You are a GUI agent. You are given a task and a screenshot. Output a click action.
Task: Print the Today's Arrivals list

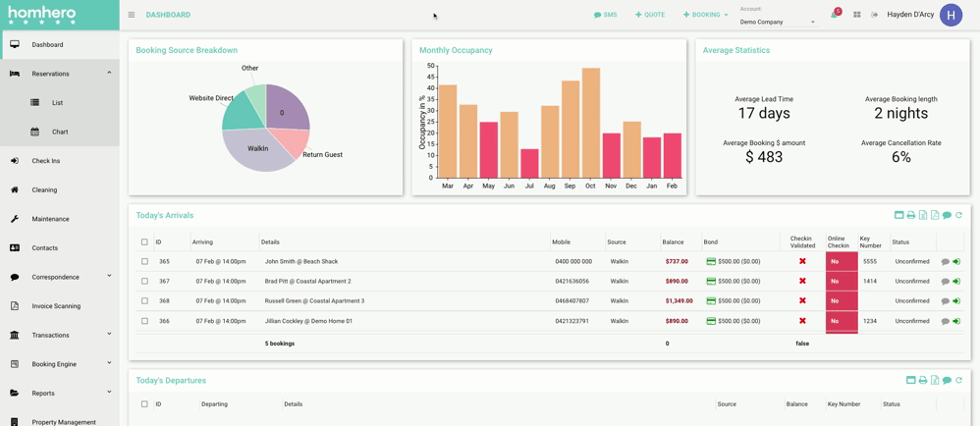[x=911, y=215]
